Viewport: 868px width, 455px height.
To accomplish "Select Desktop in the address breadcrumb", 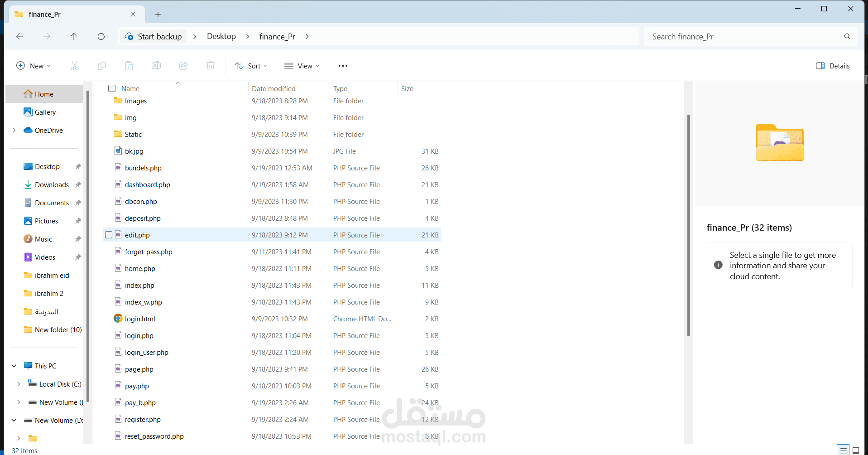I will tap(221, 37).
